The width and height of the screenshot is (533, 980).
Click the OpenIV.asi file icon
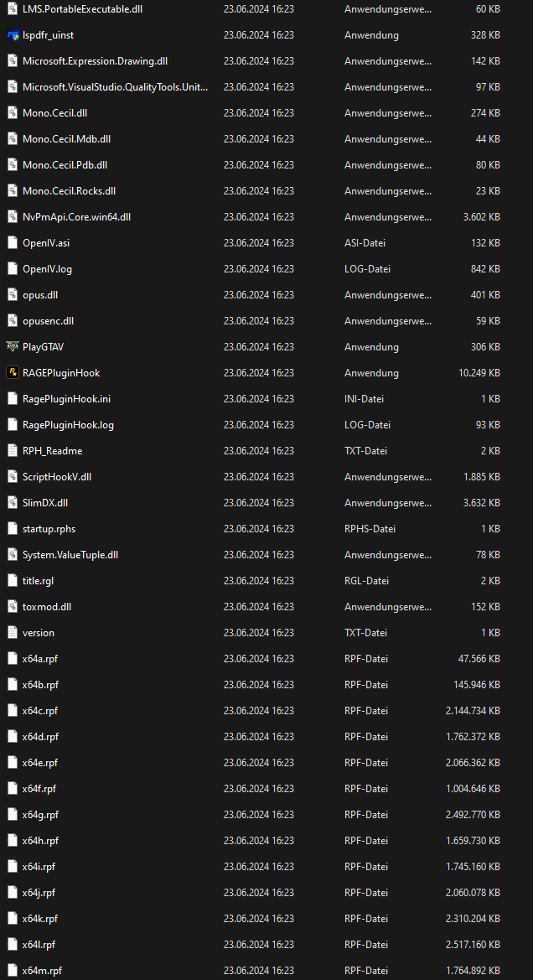click(13, 243)
